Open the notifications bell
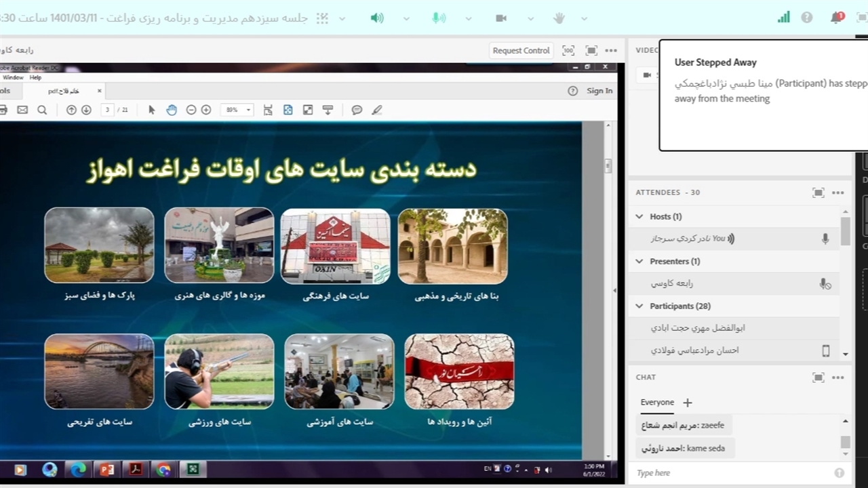This screenshot has height=488, width=868. tap(837, 18)
